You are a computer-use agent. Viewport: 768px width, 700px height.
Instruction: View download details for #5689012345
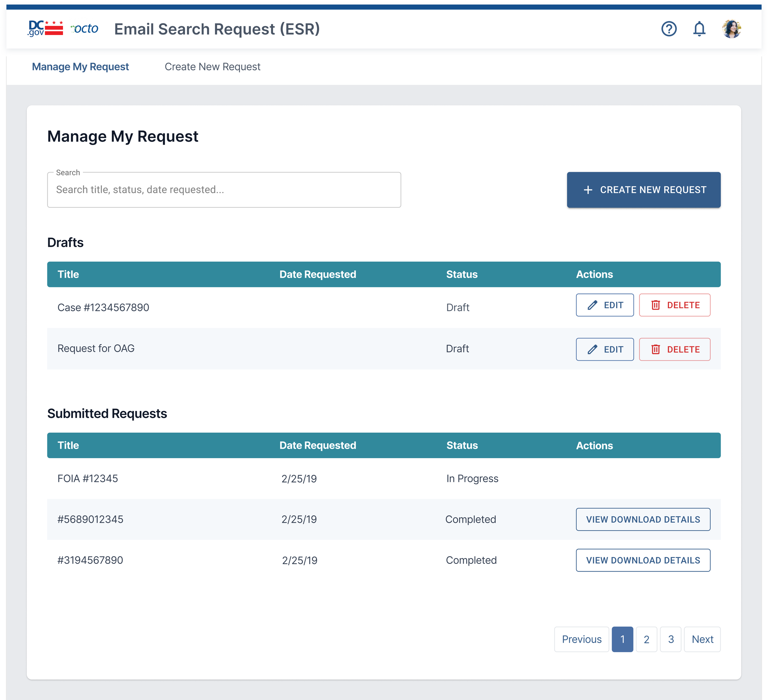[643, 519]
